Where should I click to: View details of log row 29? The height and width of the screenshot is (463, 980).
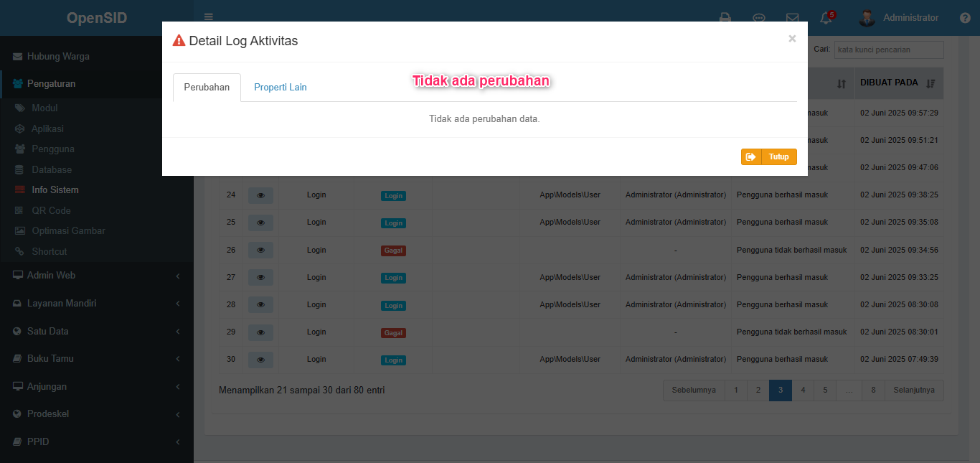tap(260, 332)
